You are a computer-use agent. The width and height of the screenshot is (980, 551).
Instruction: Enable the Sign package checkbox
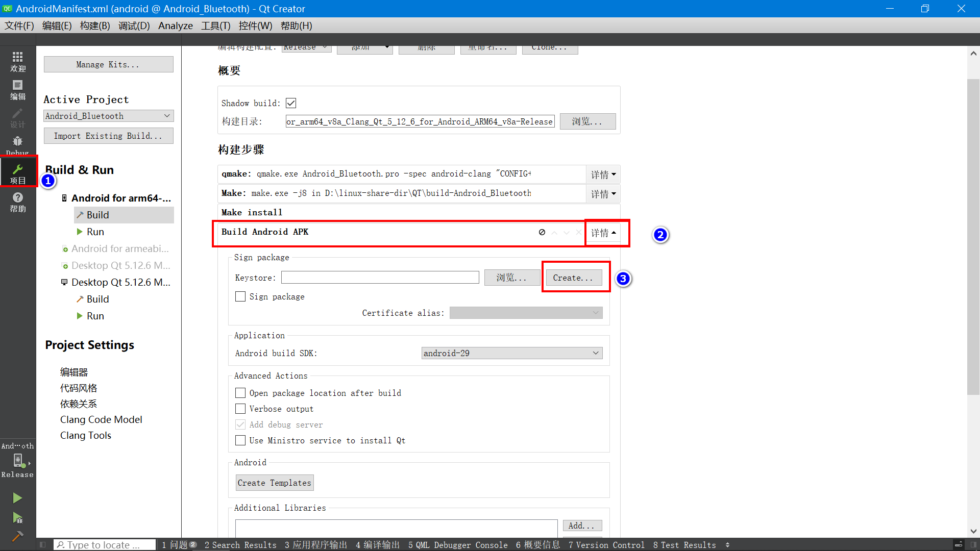pos(240,296)
